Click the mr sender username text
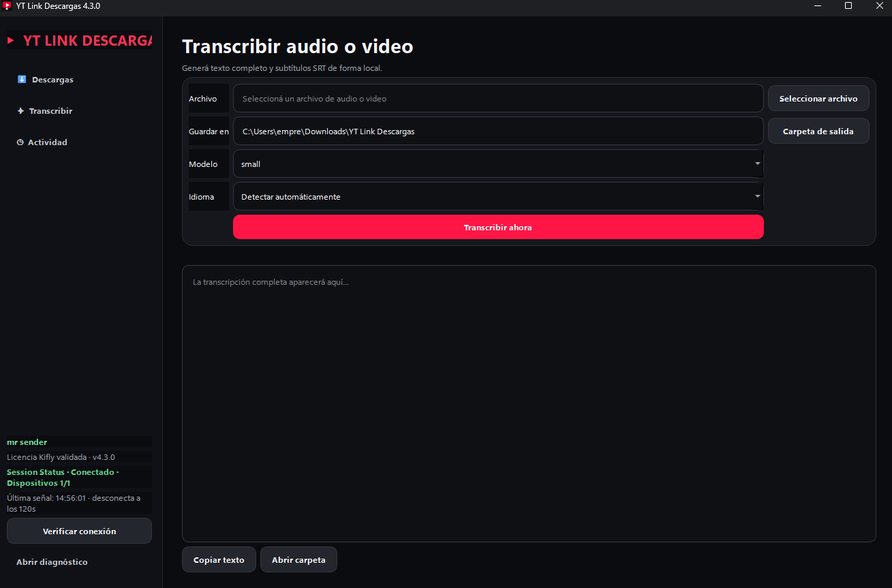892x588 pixels. (27, 442)
